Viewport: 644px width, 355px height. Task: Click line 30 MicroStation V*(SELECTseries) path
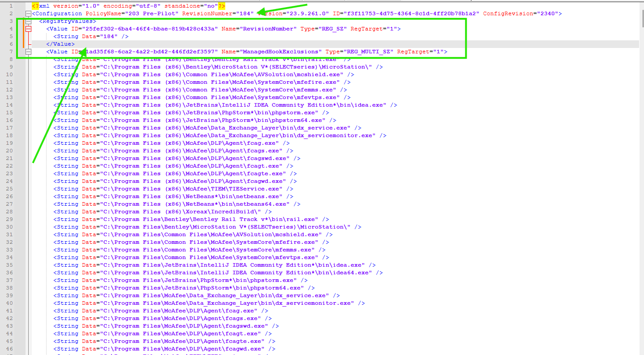pyautogui.click(x=225, y=227)
